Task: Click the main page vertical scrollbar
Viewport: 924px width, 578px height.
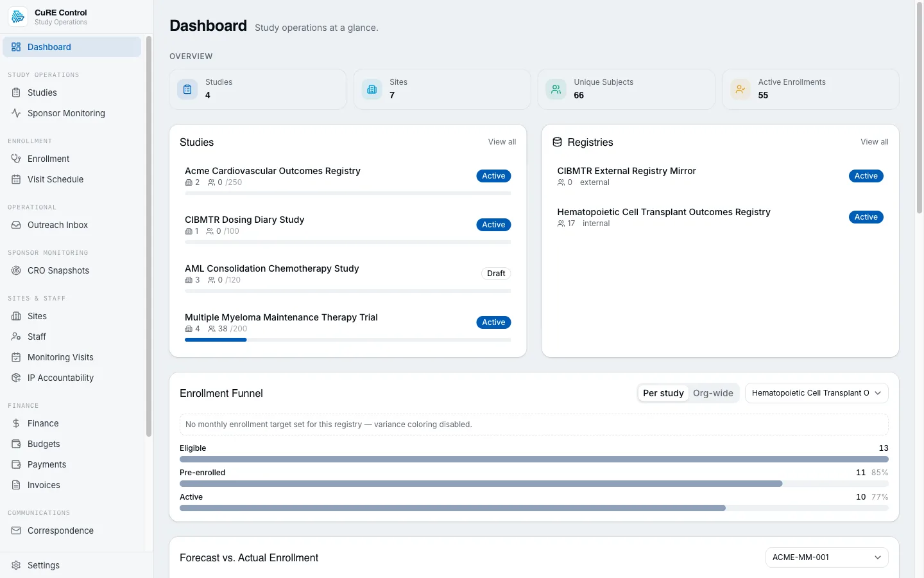Action: (x=919, y=109)
